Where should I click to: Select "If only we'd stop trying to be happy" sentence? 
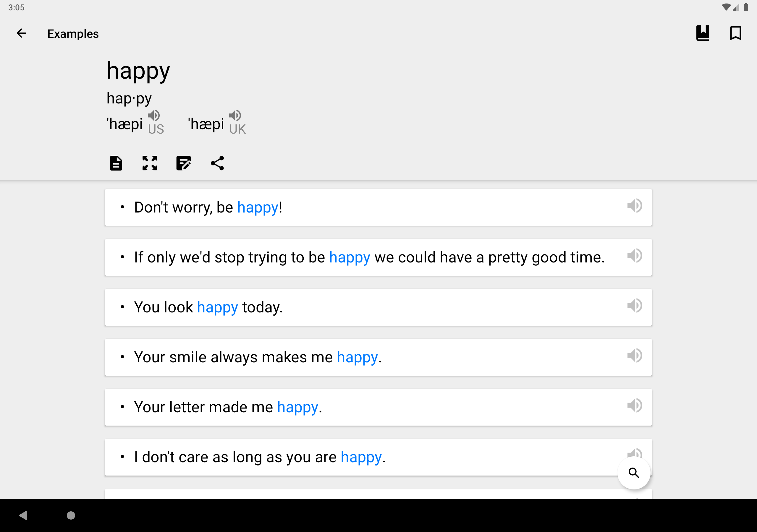[x=378, y=257]
